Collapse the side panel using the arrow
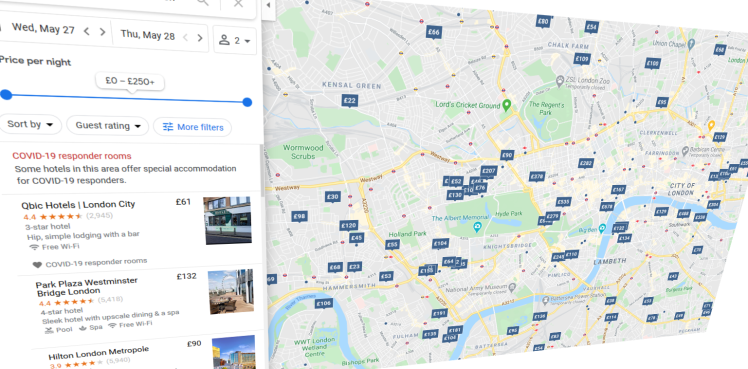Viewport: 748px width, 369px height. click(268, 5)
